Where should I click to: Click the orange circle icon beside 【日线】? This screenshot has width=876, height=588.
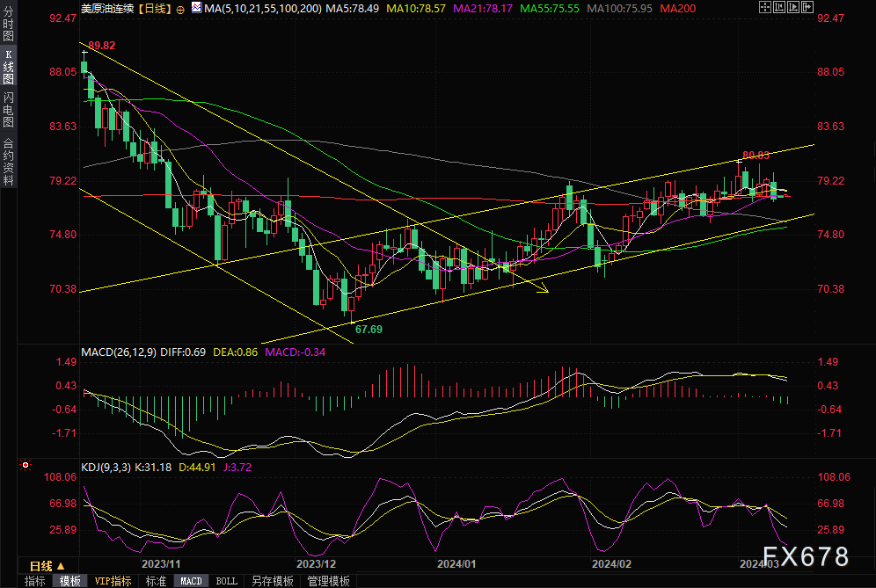tap(180, 10)
